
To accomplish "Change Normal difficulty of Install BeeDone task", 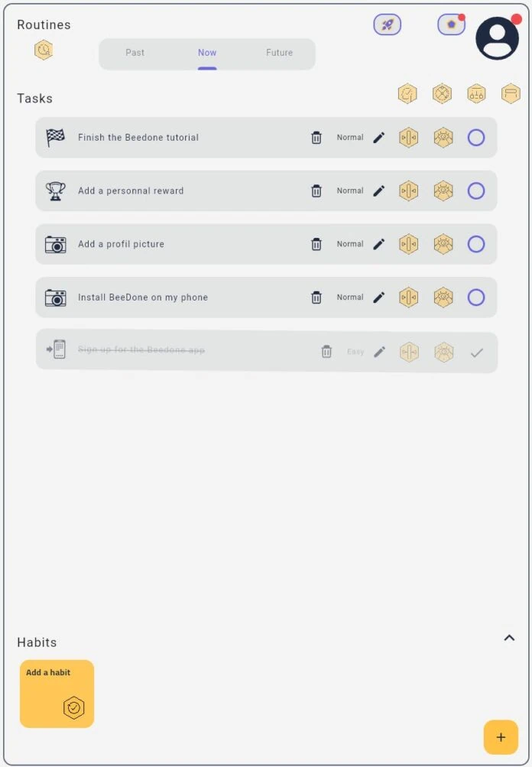I will (x=350, y=297).
